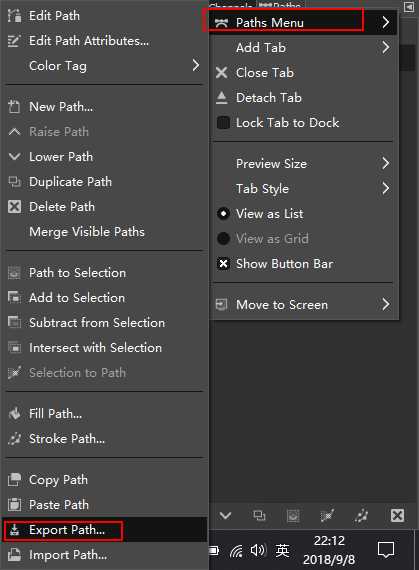Image resolution: width=419 pixels, height=570 pixels.
Task: Click the path to selection icon in button bar
Action: coord(293,515)
